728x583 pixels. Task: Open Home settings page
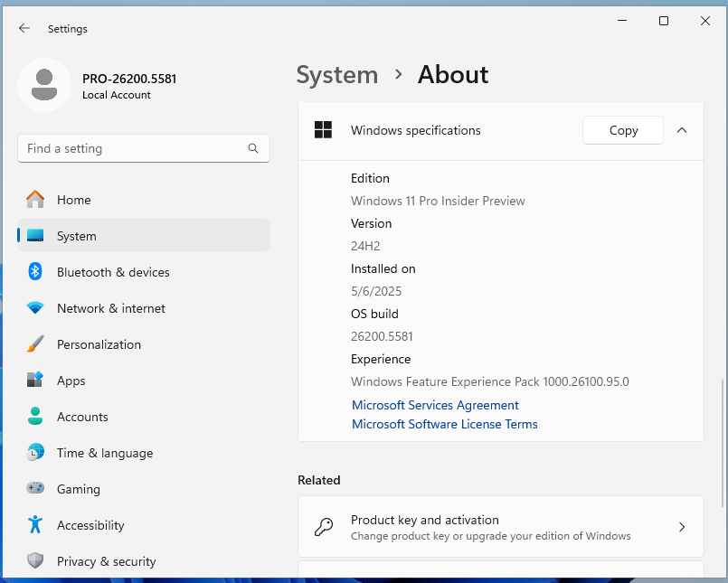tap(144, 200)
